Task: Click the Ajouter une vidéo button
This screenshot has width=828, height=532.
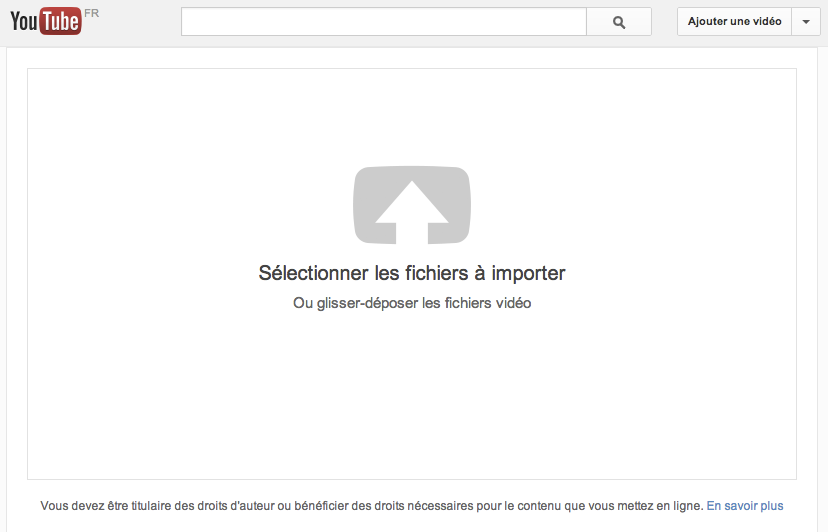Action: 734,22
